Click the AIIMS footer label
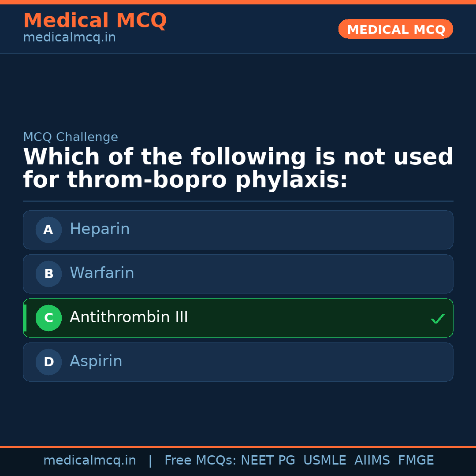 point(372,461)
